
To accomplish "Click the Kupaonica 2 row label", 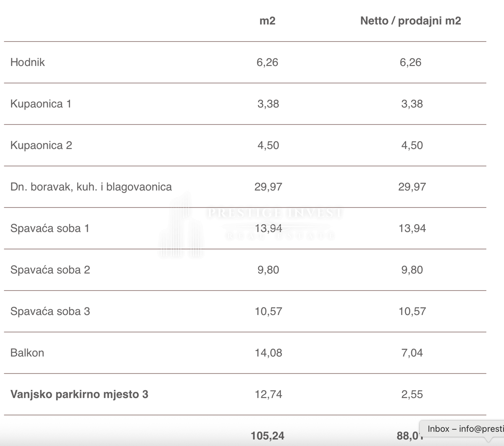I will pyautogui.click(x=41, y=145).
